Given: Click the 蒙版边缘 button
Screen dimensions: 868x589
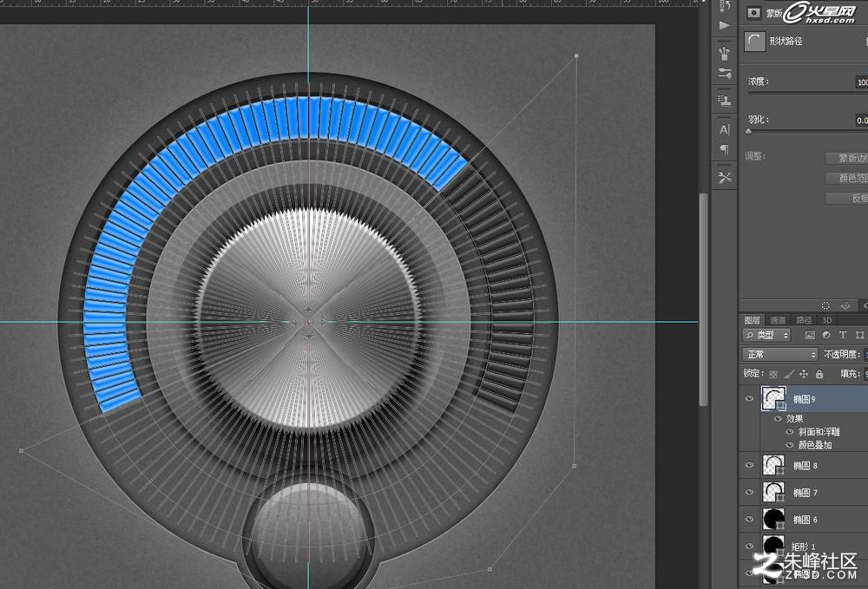Looking at the screenshot, I should coord(846,158).
